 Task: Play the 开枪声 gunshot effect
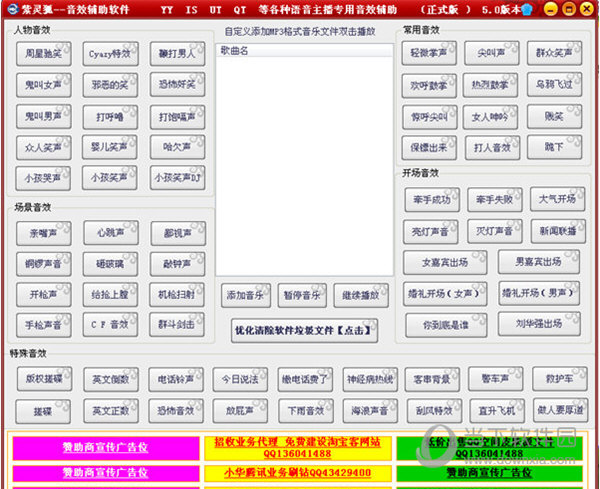pos(44,295)
